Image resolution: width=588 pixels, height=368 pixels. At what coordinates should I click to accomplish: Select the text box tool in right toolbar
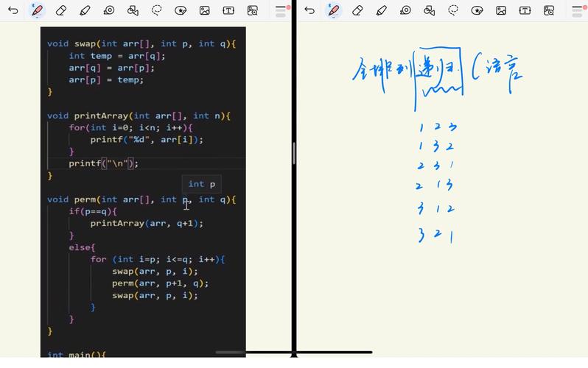[x=525, y=10]
